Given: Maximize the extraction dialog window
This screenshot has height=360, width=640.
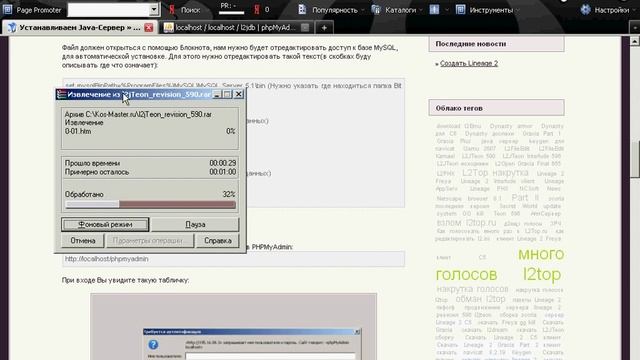Looking at the screenshot, I should pos(227,94).
